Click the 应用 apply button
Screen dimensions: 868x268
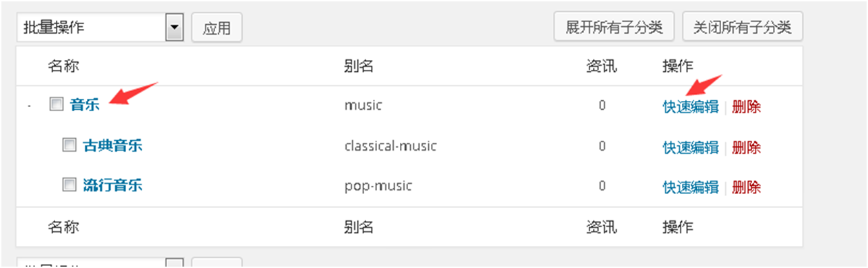point(216,28)
